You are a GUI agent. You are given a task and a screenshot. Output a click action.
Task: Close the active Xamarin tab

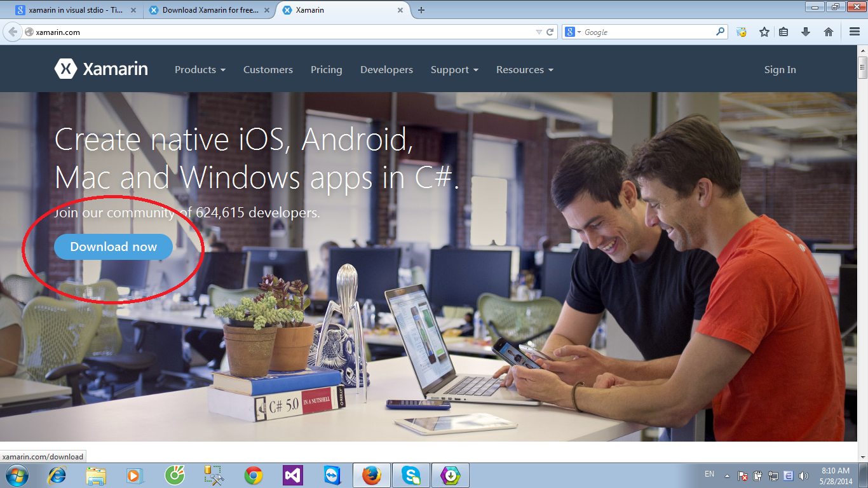pos(400,10)
